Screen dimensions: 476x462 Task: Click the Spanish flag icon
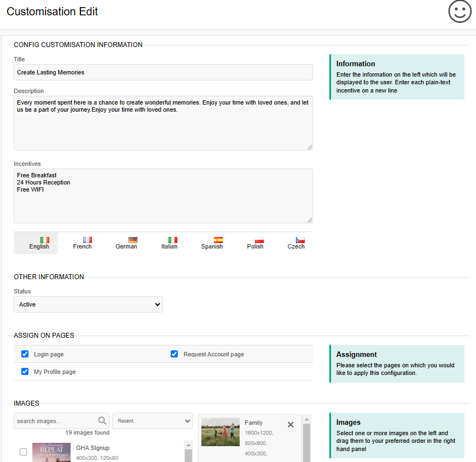click(x=218, y=240)
